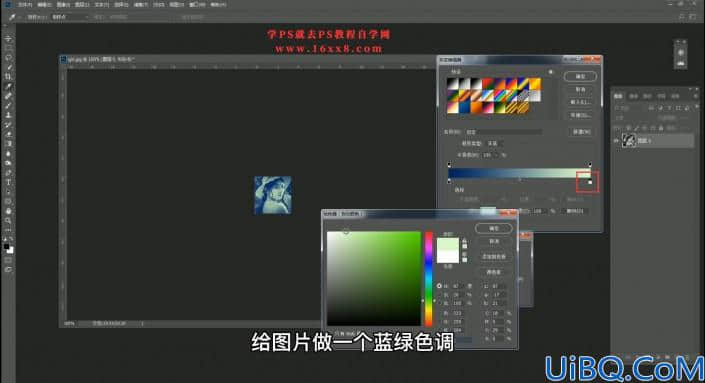Select the Pen tool
This screenshot has width=705, height=383.
[x=8, y=173]
